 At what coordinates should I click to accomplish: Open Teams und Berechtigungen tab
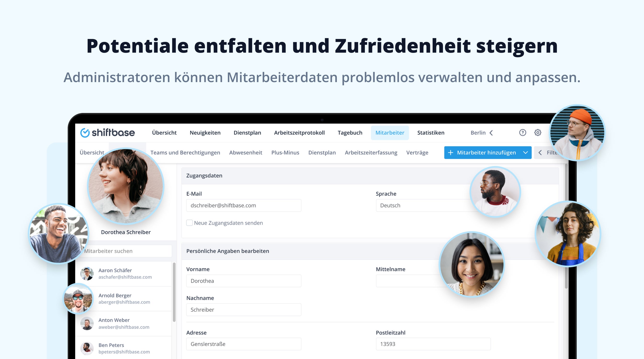(185, 152)
